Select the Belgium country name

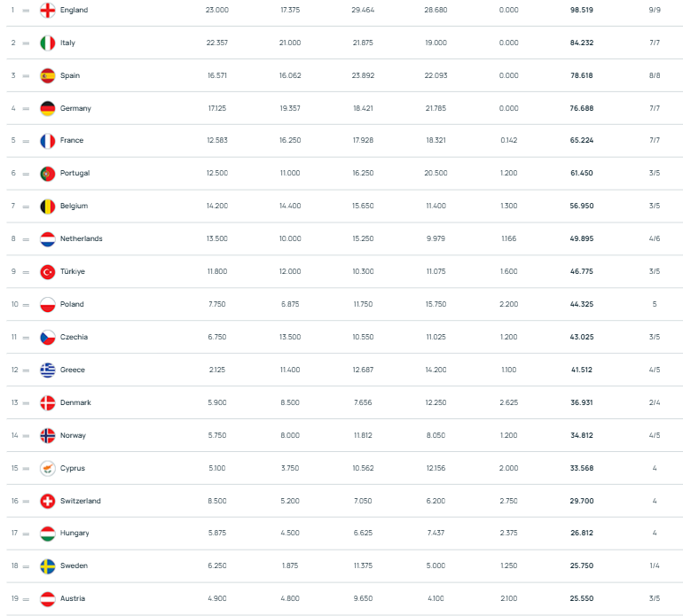(74, 206)
